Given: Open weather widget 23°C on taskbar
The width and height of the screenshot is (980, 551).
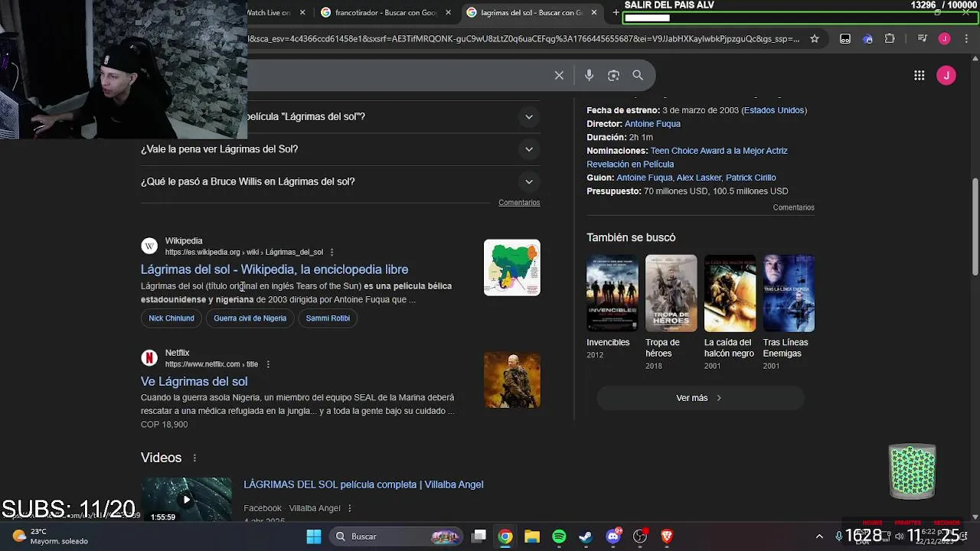Looking at the screenshot, I should (x=51, y=536).
